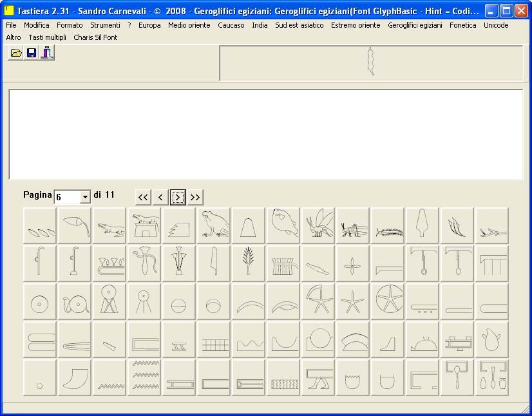This screenshot has height=416, width=532.
Task: Insert the locust hieroglyph
Action: (x=353, y=225)
